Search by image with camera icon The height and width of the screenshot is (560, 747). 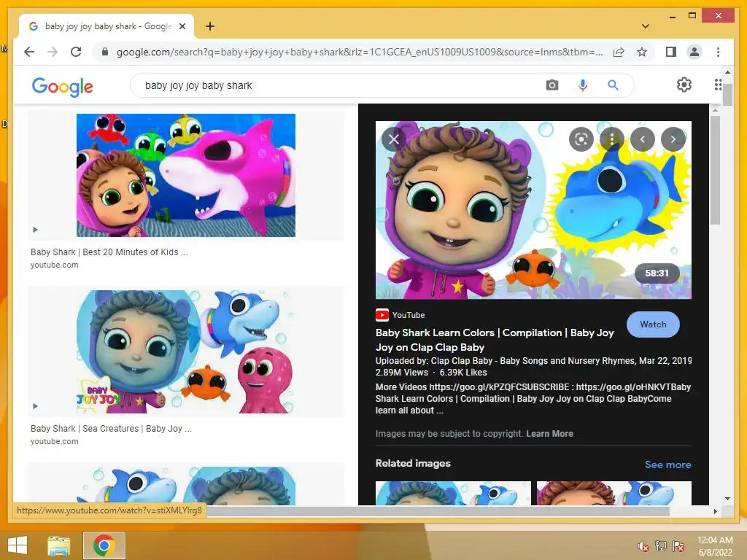[552, 85]
